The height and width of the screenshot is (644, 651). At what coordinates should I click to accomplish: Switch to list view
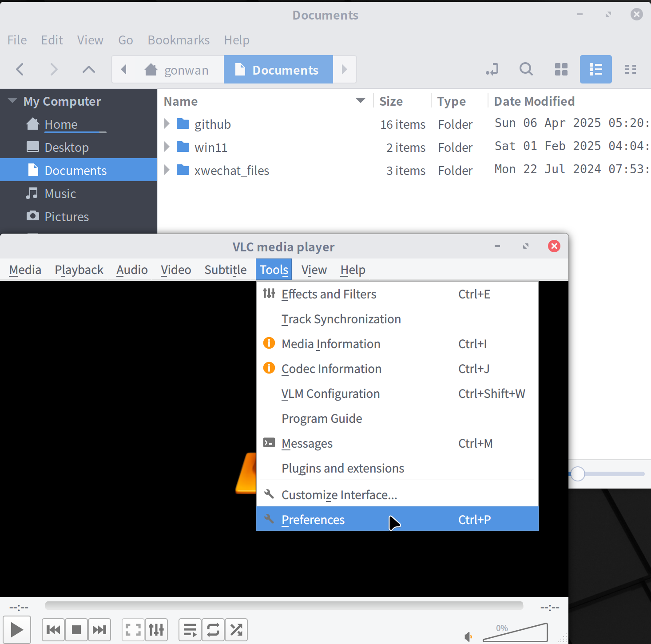596,69
